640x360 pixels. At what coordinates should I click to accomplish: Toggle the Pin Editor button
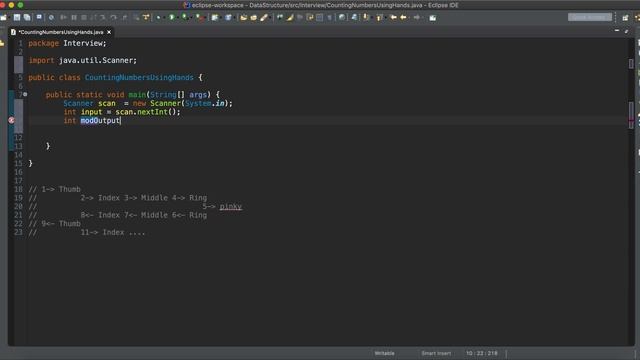[x=433, y=18]
